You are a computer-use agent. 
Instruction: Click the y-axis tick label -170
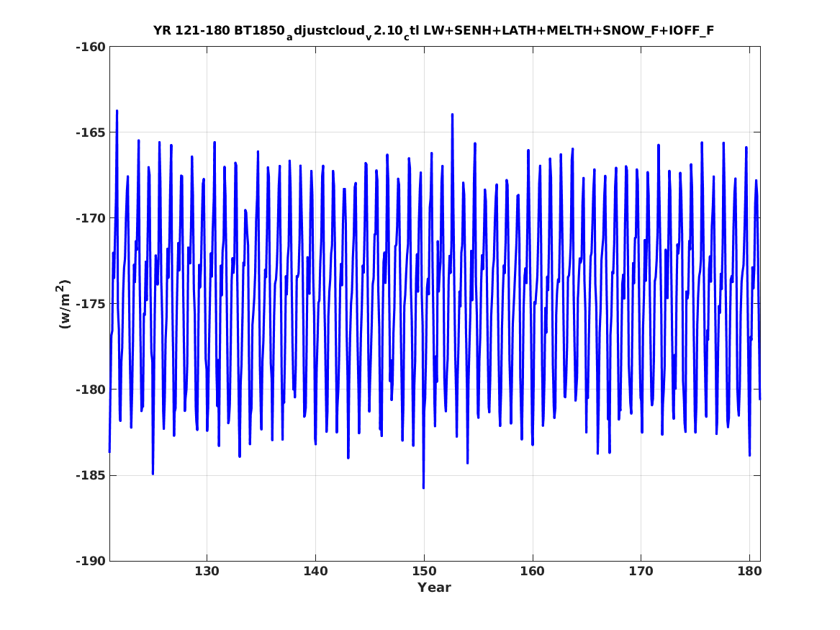click(x=91, y=218)
